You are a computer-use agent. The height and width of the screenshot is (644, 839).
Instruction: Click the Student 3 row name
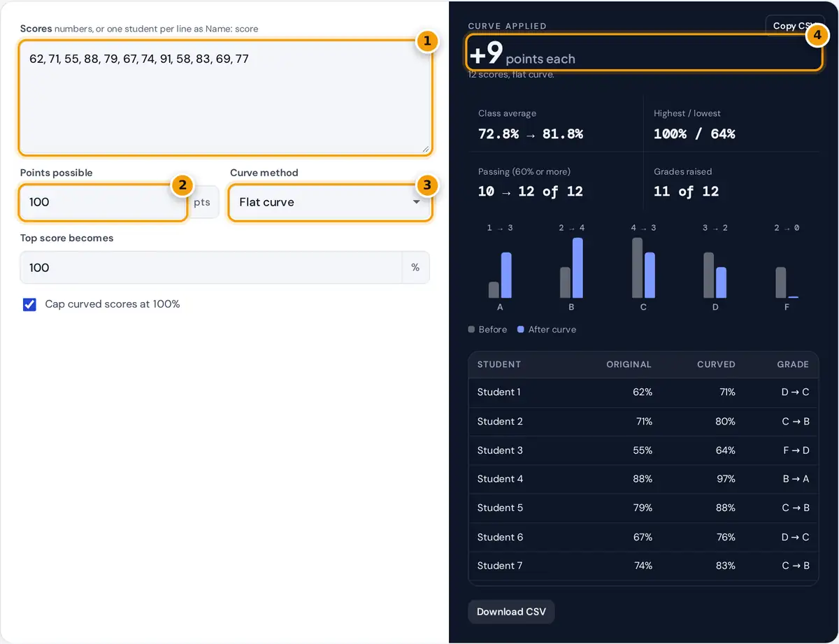pyautogui.click(x=500, y=450)
